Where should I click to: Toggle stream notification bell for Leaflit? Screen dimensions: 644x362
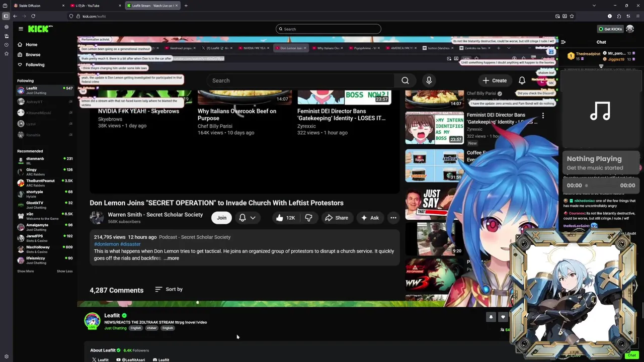(x=491, y=317)
